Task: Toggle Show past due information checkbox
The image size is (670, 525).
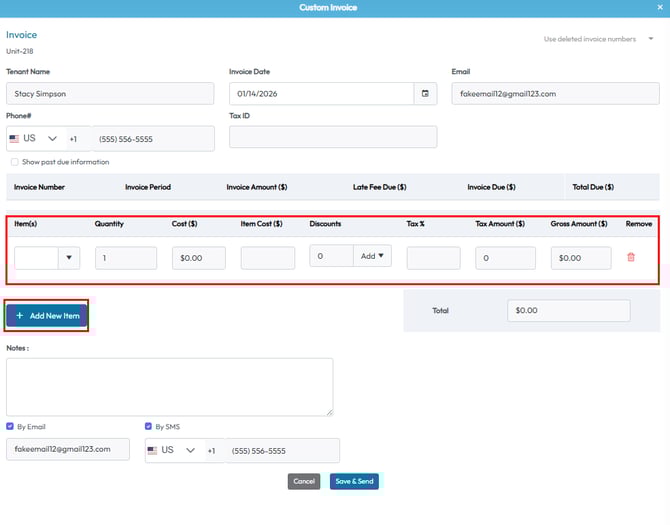Action: tap(14, 162)
